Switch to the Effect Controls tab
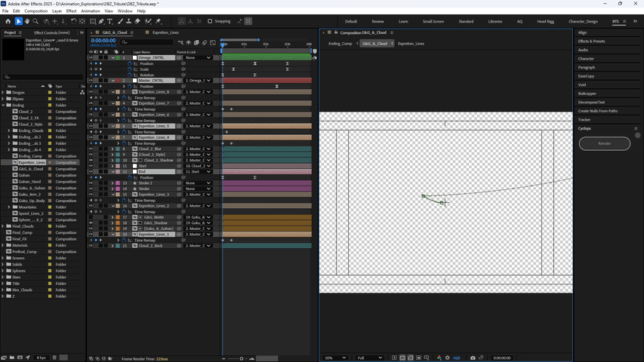Image resolution: width=644 pixels, height=362 pixels. pyautogui.click(x=52, y=32)
